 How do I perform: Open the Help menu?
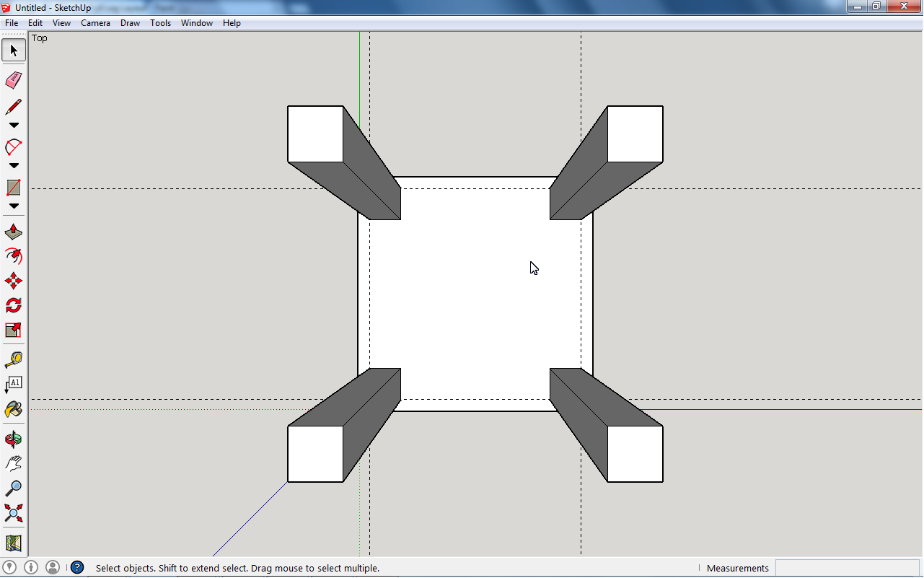[232, 23]
